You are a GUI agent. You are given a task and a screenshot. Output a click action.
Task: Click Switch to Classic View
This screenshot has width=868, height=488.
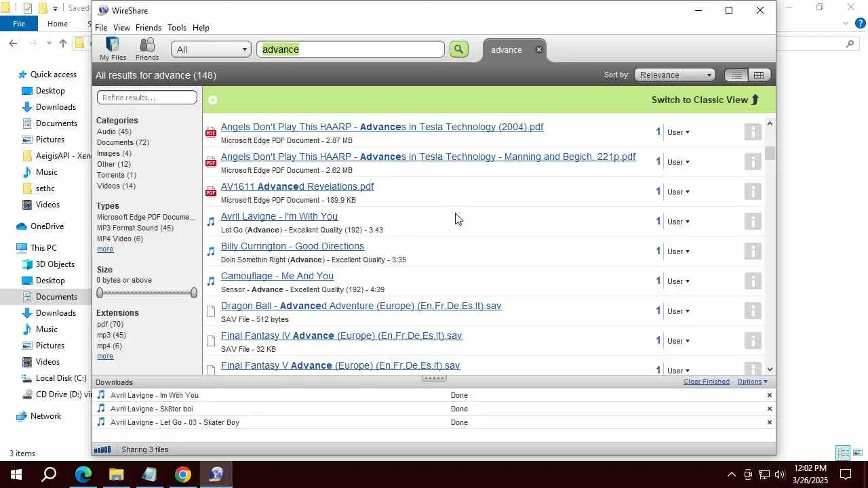(x=705, y=100)
